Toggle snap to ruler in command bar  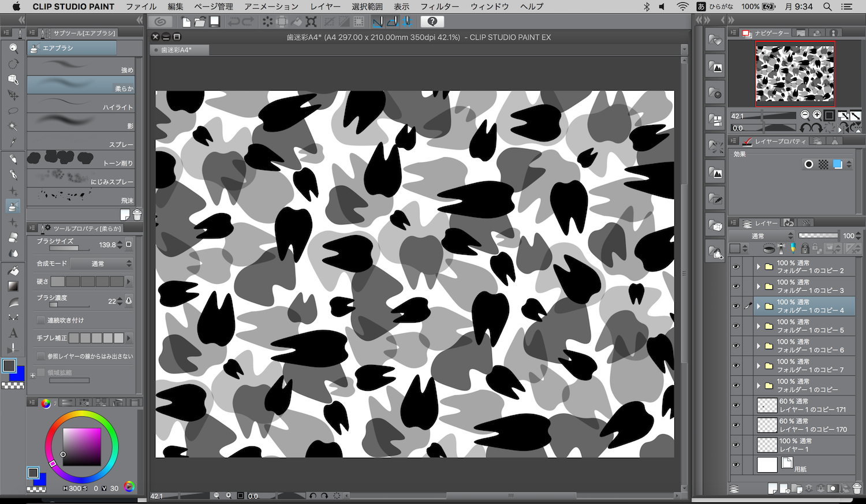(378, 21)
